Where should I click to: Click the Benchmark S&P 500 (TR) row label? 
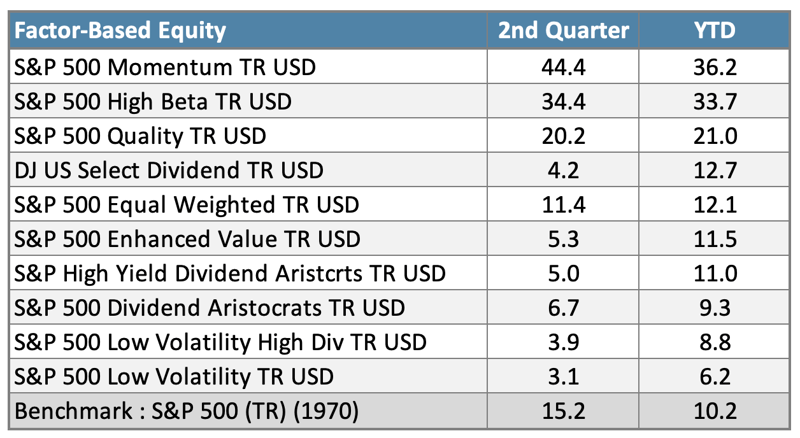click(x=186, y=411)
